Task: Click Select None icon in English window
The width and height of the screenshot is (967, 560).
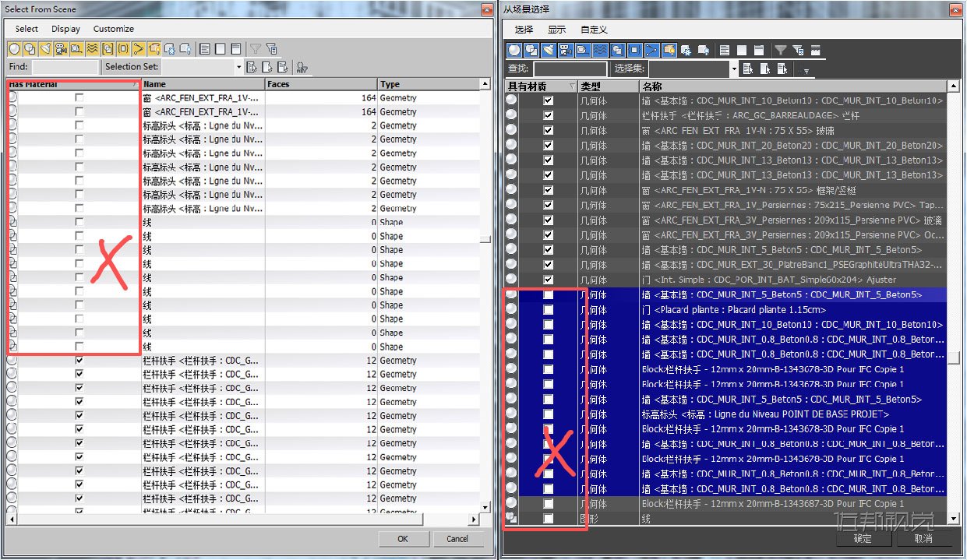Action: (x=221, y=49)
